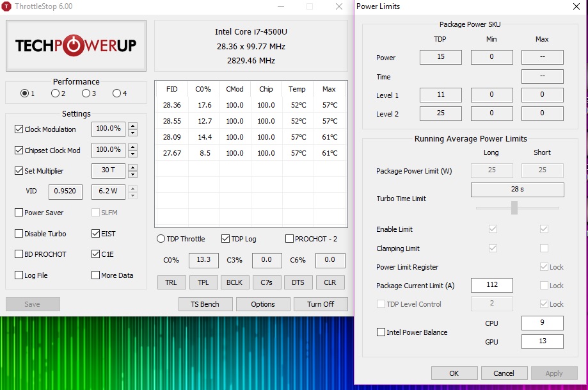The width and height of the screenshot is (588, 390).
Task: Toggle the C1E checkbox
Action: (95, 254)
